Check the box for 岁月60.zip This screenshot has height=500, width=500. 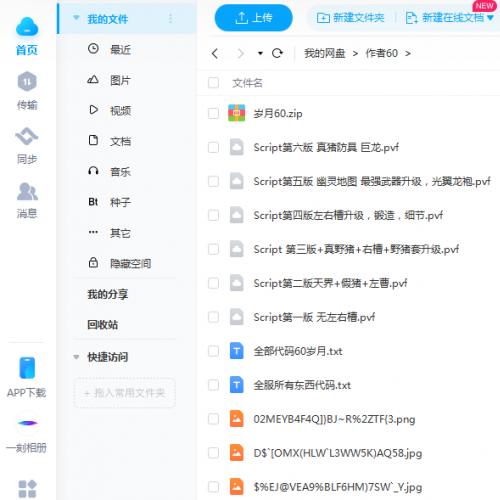(x=213, y=113)
